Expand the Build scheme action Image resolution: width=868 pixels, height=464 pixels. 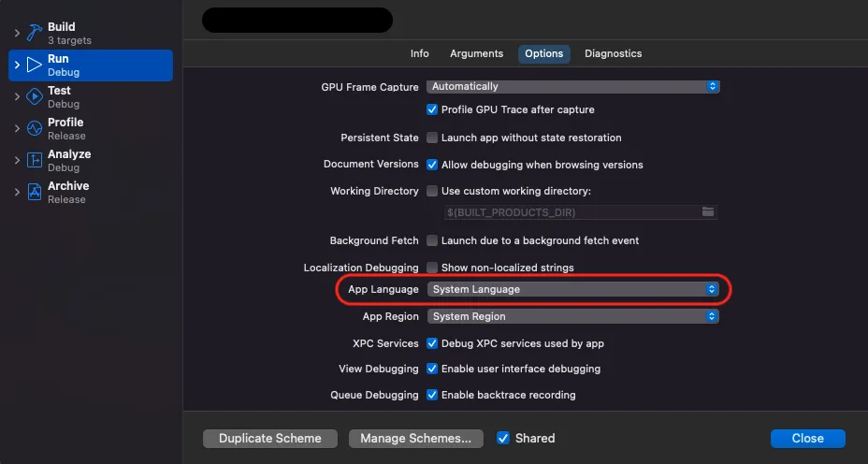(x=16, y=34)
